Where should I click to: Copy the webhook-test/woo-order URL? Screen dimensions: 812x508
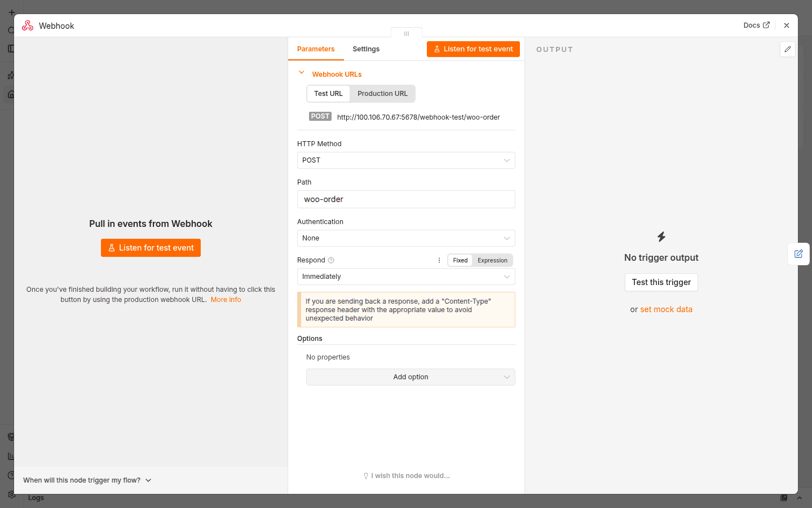pos(418,117)
